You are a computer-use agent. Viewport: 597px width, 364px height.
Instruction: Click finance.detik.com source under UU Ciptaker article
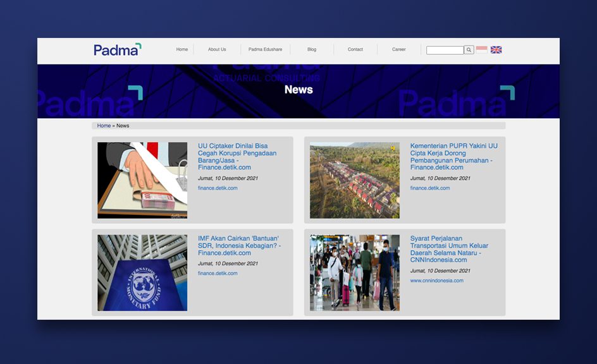[218, 188]
